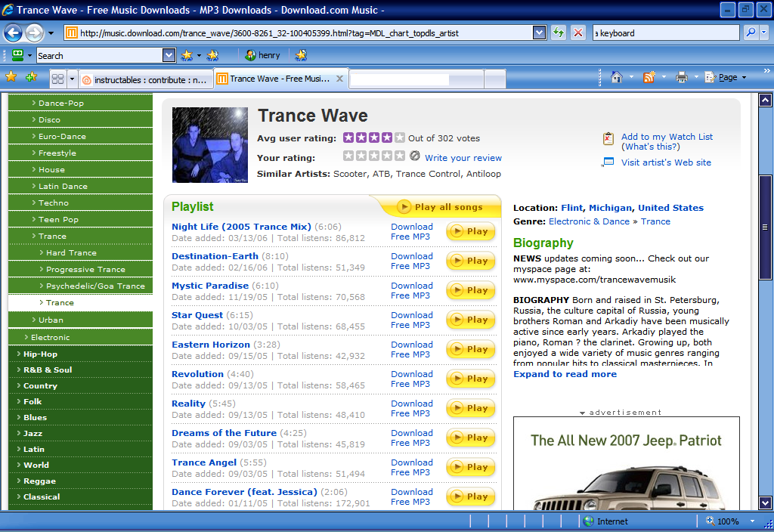Click the monitor icon beside Visit artist's Web site

(x=608, y=162)
